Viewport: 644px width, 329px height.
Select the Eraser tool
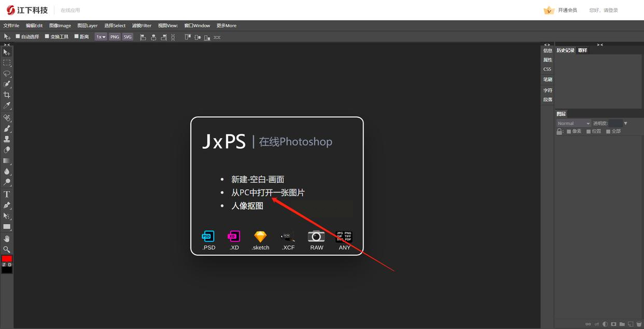click(7, 150)
